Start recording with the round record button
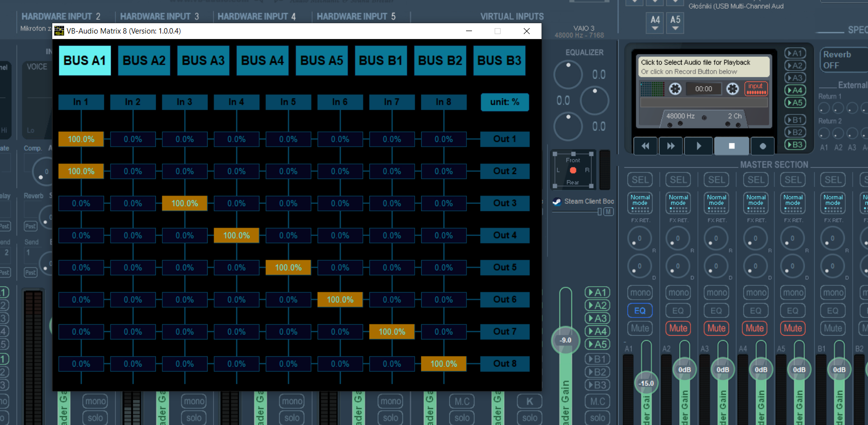This screenshot has height=425, width=868. coord(763,146)
